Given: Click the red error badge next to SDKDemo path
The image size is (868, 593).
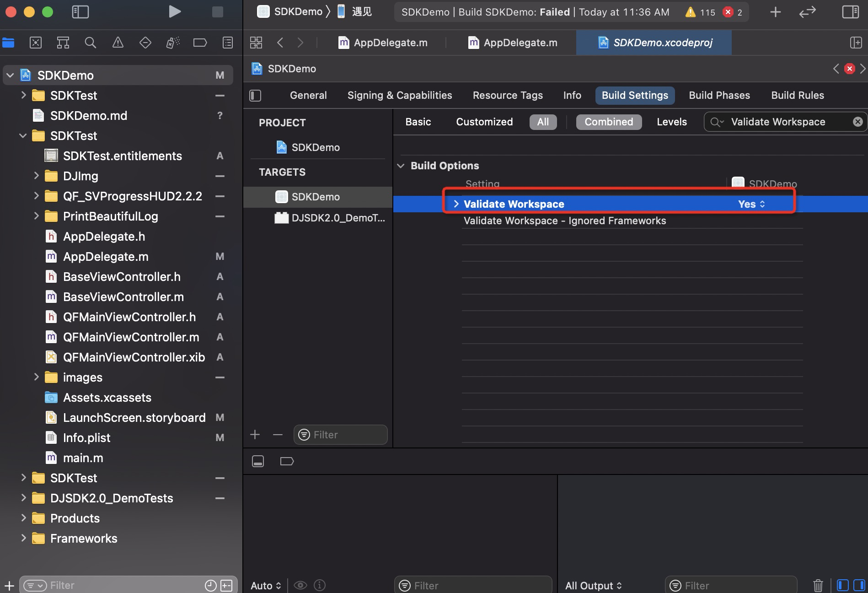Looking at the screenshot, I should pyautogui.click(x=850, y=69).
